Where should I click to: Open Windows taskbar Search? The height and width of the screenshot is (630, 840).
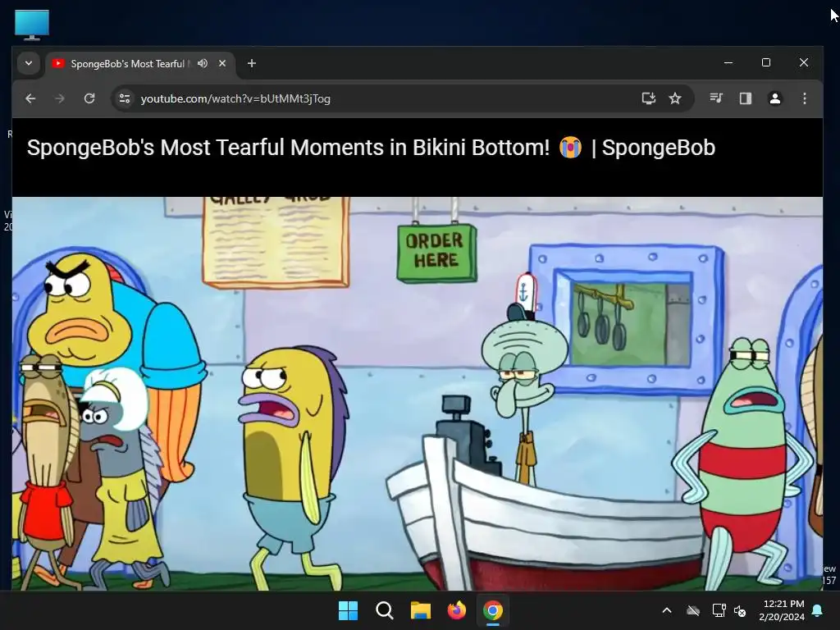(384, 610)
